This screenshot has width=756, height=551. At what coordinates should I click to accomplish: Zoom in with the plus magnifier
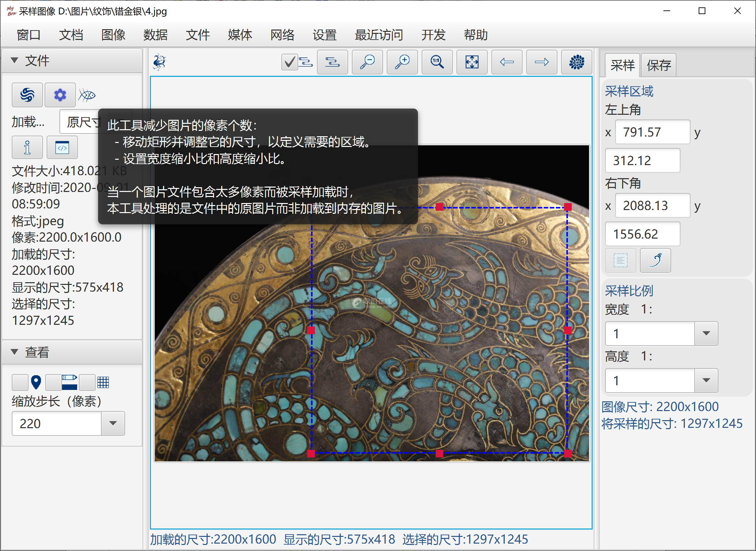402,62
